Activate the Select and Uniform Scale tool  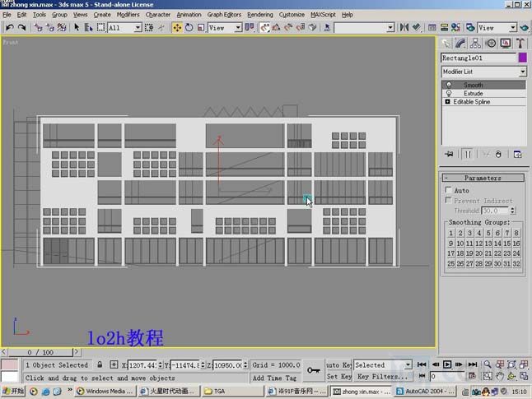[201, 27]
